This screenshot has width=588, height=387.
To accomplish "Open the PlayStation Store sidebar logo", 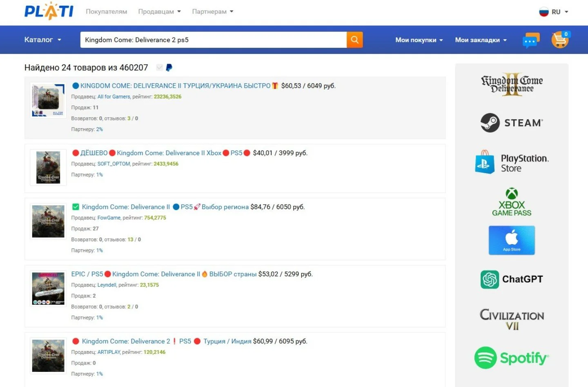I will (512, 162).
